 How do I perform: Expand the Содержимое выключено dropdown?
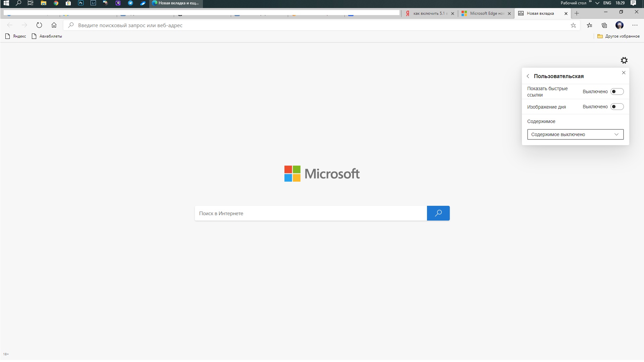click(575, 134)
